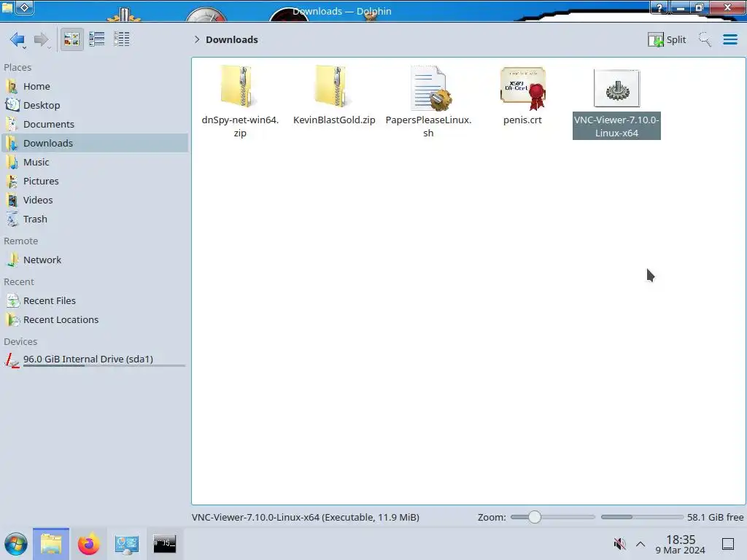Switch to Icons view mode
747x560 pixels.
pos(71,39)
